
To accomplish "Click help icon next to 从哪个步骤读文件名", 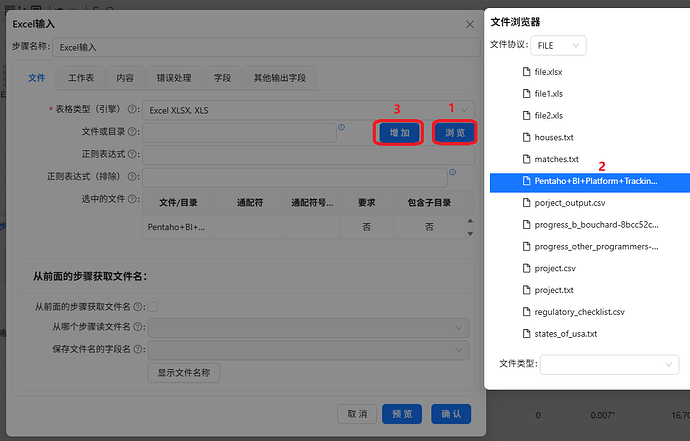I will (137, 327).
